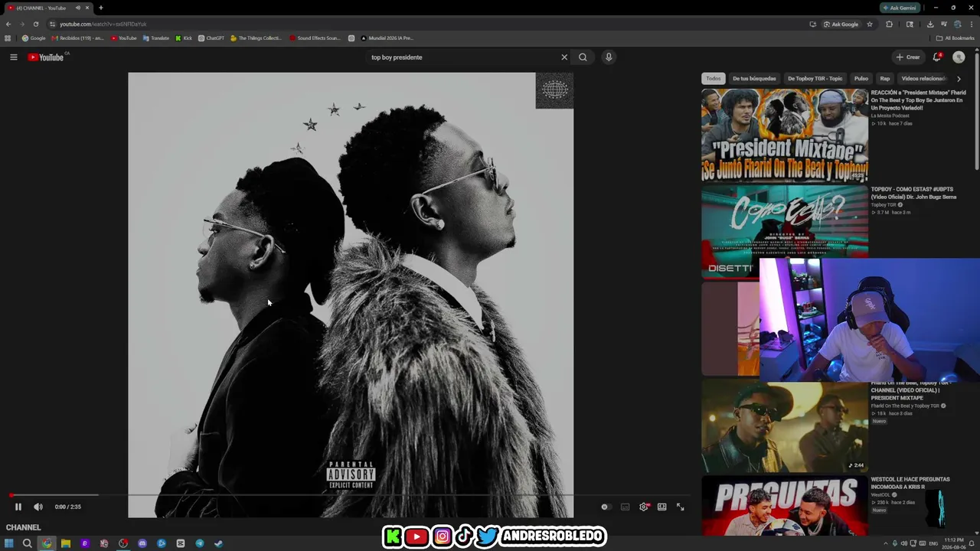Open the Recibidos Gmail bookmark
Screen dimensions: 980x551
[x=77, y=38]
